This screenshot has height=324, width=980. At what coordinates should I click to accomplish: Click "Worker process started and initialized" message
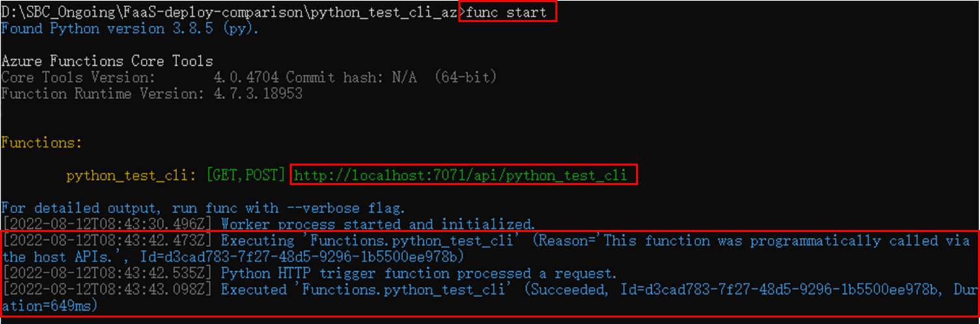378,224
